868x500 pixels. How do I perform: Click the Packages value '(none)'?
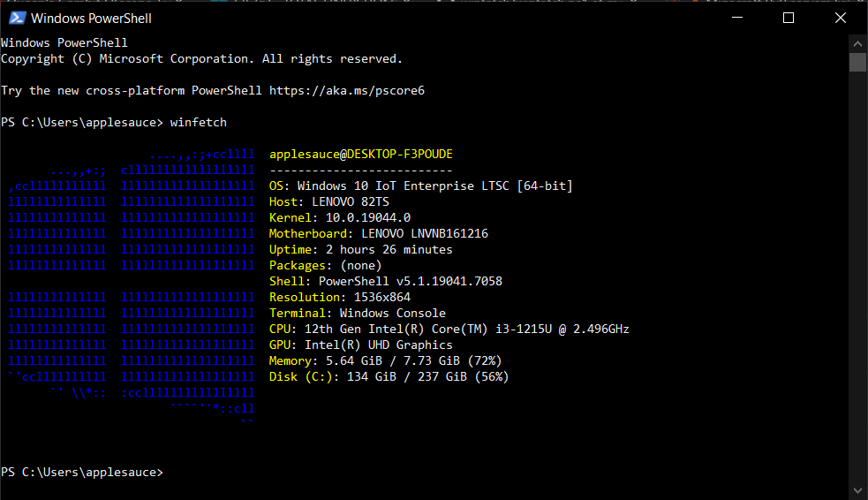click(361, 266)
